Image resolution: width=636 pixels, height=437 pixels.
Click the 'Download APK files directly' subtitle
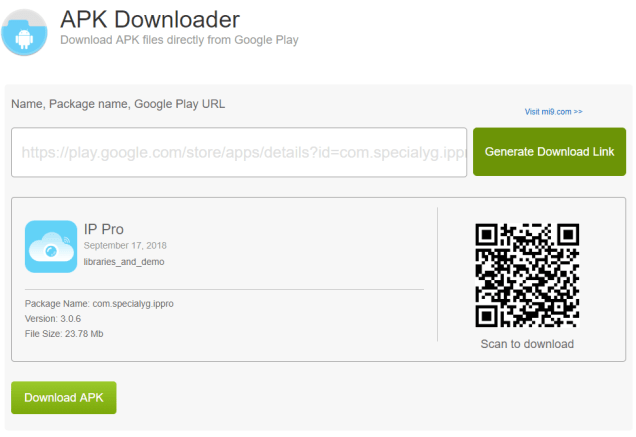tap(179, 40)
